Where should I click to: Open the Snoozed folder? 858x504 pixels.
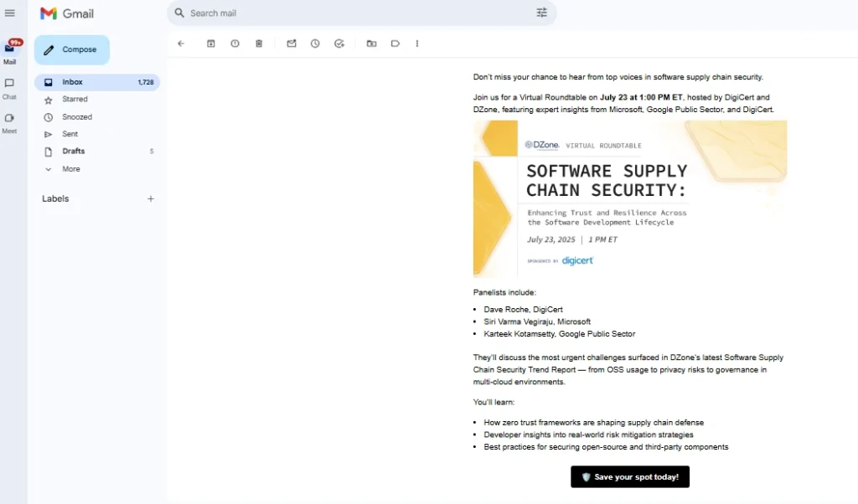click(97, 117)
